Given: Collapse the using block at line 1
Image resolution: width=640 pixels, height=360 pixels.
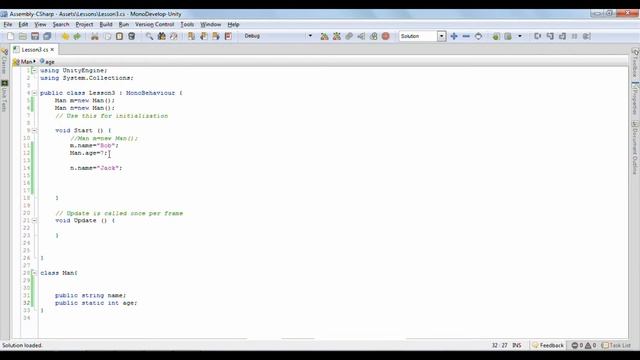Looking at the screenshot, I should (34, 71).
